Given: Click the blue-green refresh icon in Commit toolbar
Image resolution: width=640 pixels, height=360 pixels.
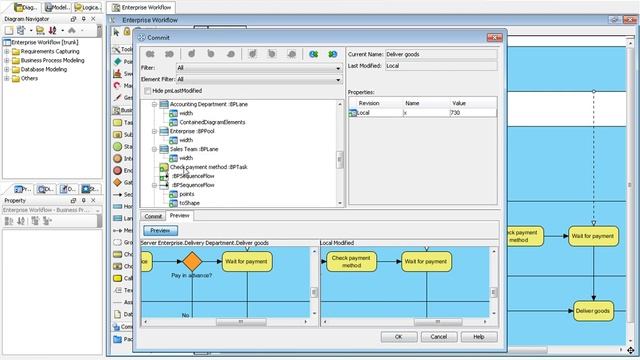Looking at the screenshot, I should pos(313,54).
